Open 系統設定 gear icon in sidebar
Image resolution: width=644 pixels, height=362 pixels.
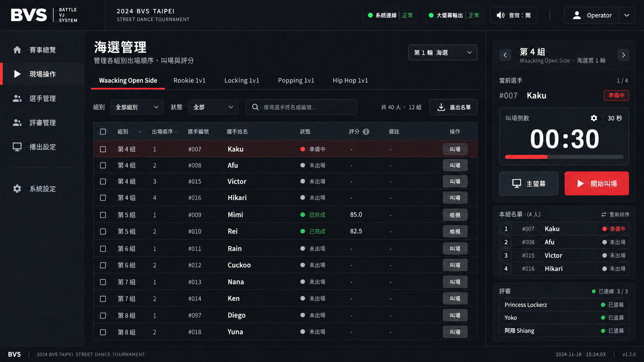coord(17,189)
